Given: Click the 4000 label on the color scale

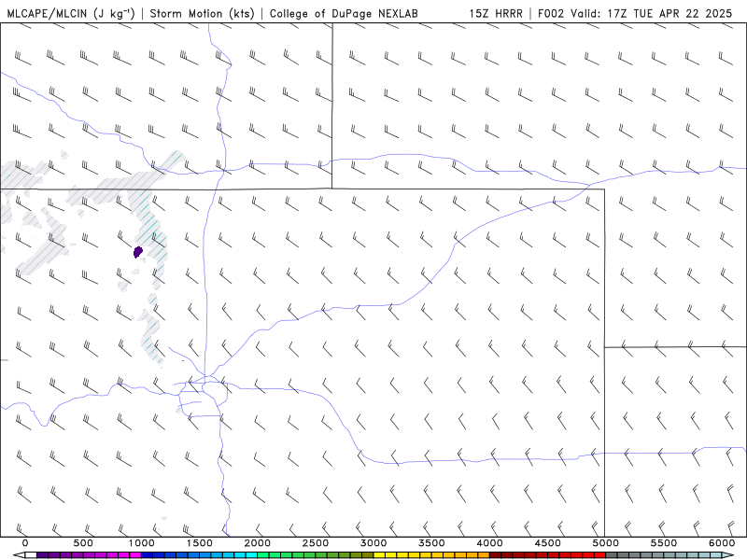Looking at the screenshot, I should (489, 543).
